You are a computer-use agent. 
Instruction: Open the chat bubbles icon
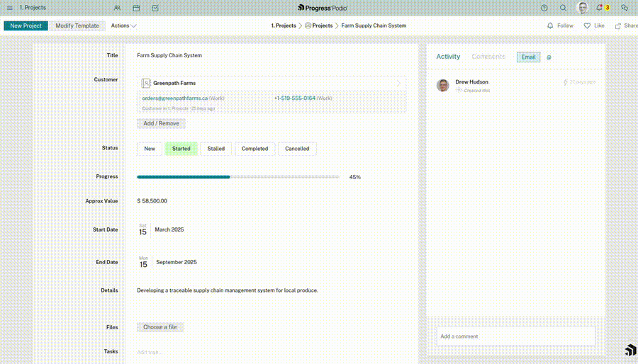tap(625, 8)
